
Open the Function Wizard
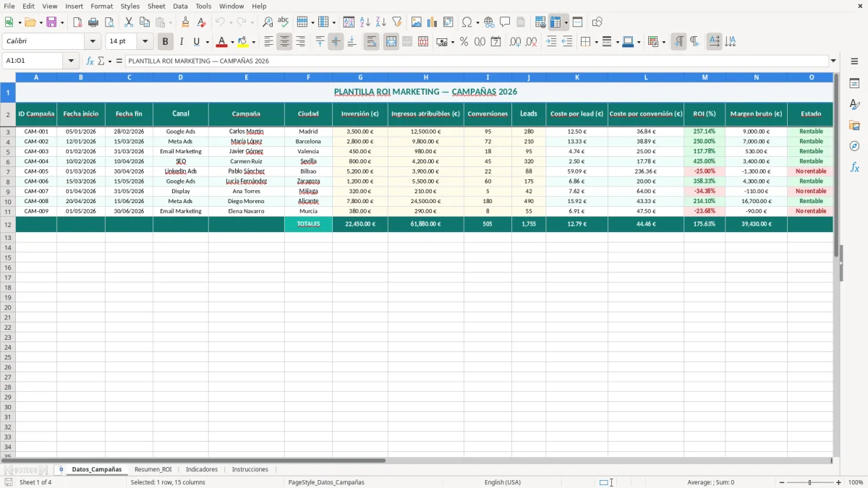click(90, 61)
